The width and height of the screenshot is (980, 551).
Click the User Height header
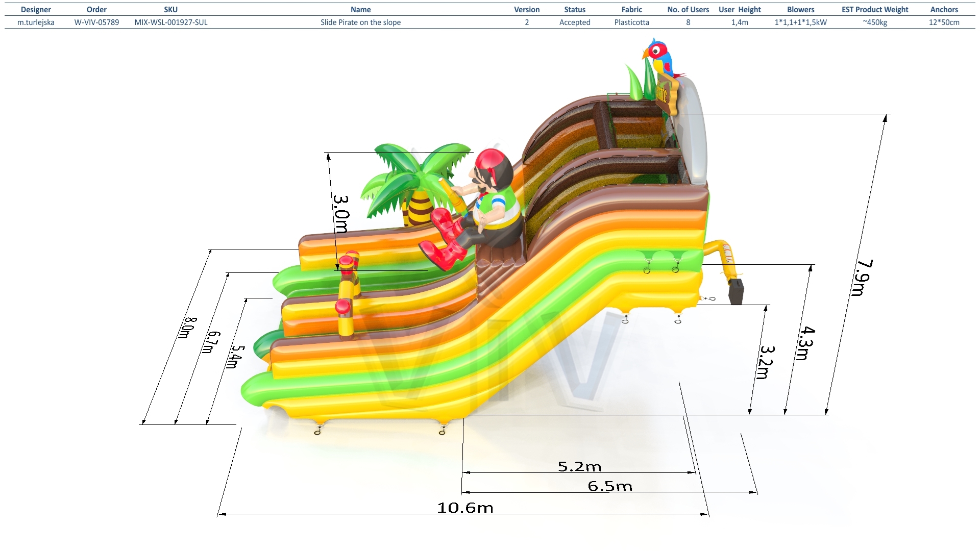pyautogui.click(x=740, y=10)
